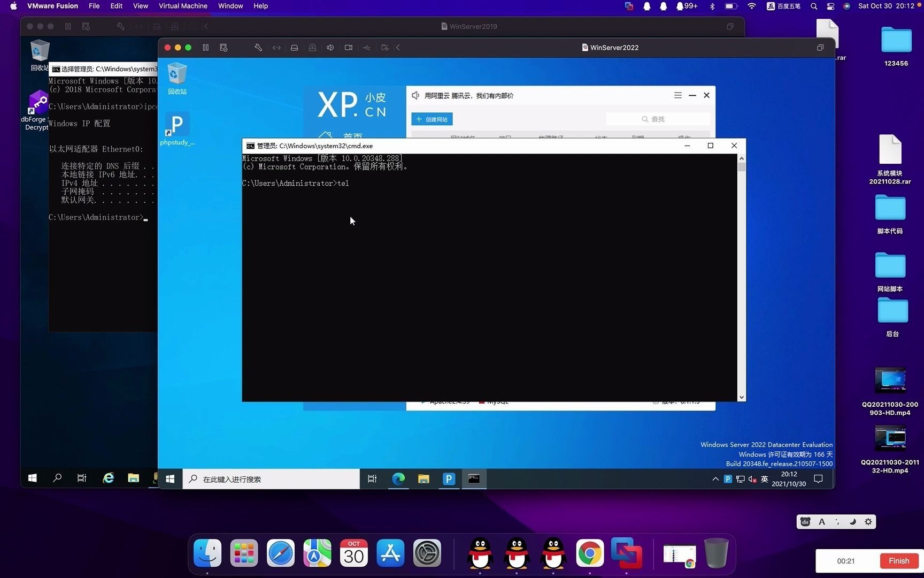Open the Edit menu

[116, 6]
